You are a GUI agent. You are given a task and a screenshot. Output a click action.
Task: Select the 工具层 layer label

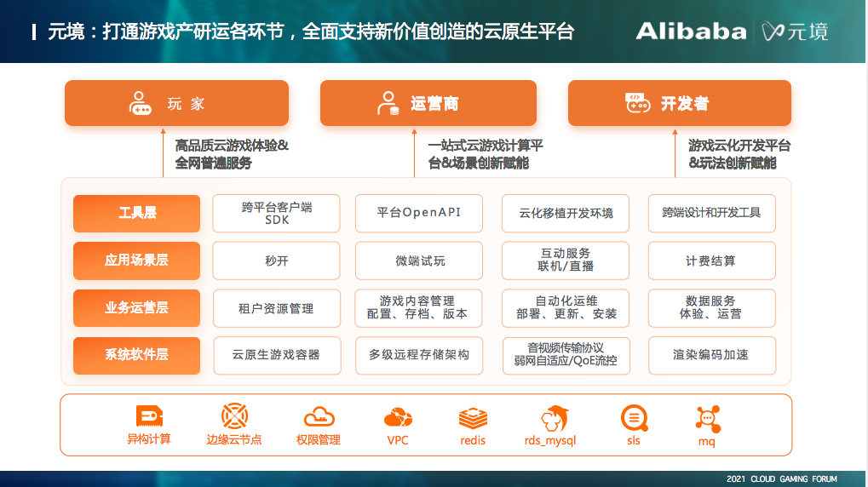point(137,213)
